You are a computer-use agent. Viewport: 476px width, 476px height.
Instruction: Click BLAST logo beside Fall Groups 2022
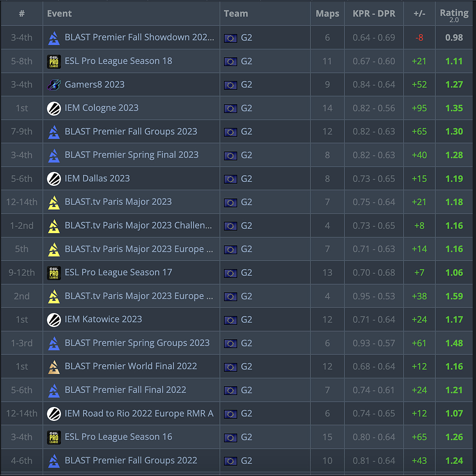point(54,461)
